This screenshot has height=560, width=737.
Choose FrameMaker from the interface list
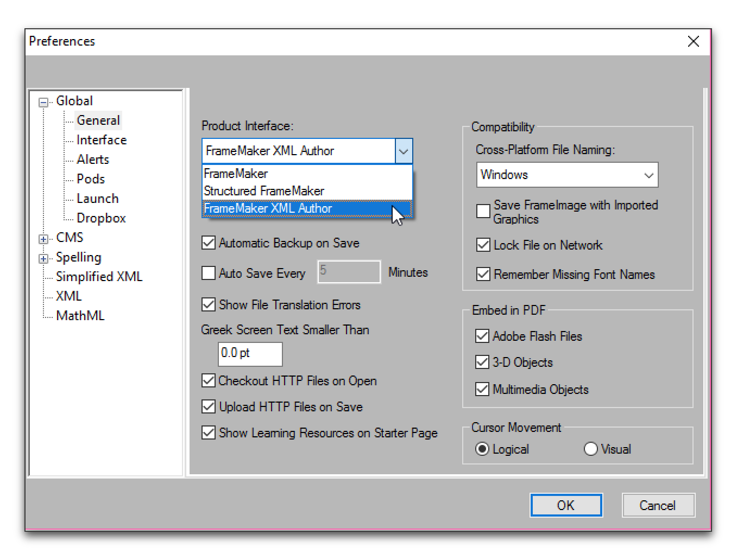click(x=307, y=174)
